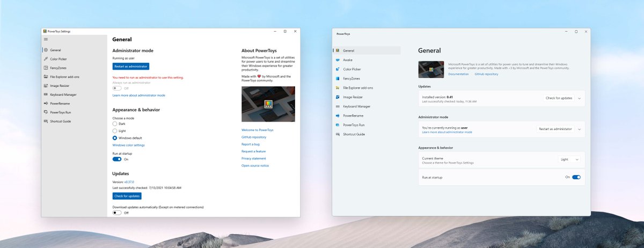Click the Image Resizer icon in PowerToys Settings sidebar
Screen dimensions: 644x248
pos(46,85)
